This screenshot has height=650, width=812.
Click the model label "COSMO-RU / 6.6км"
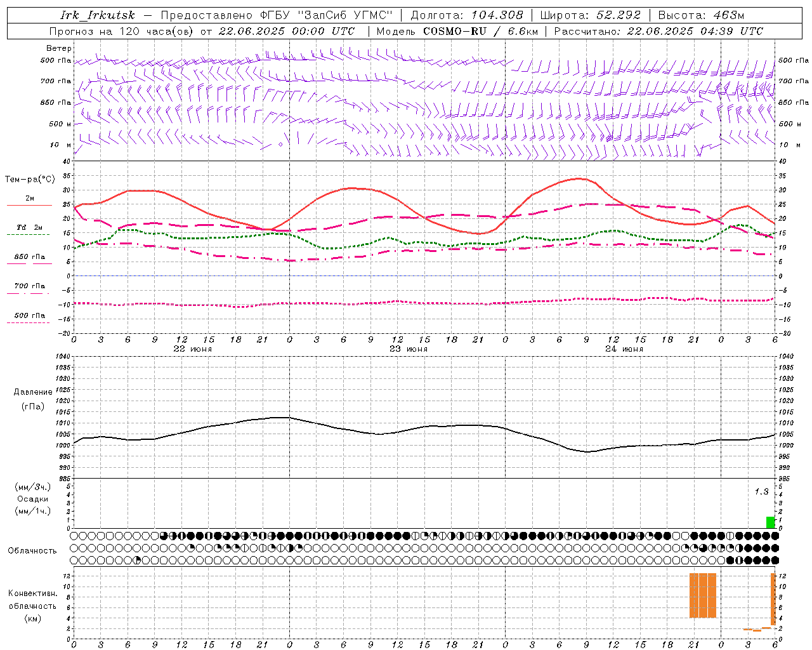[x=480, y=31]
